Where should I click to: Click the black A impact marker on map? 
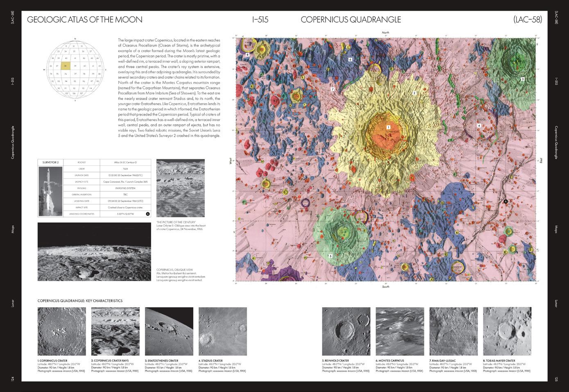[505, 202]
